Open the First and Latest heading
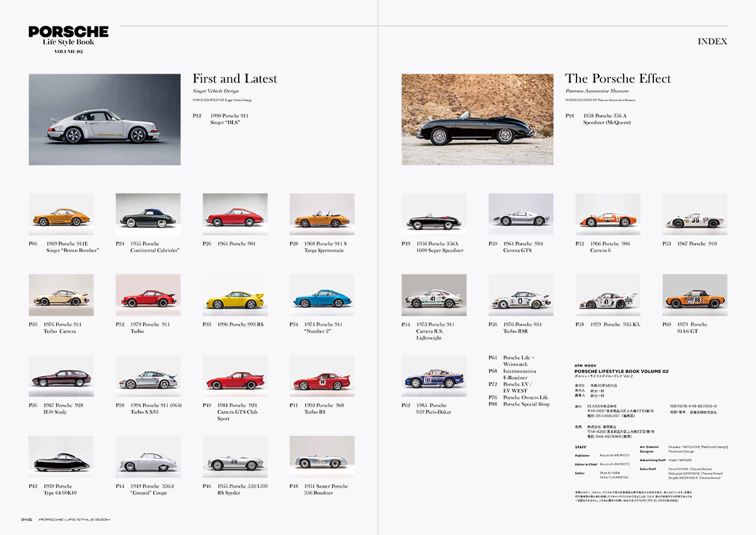Screen dimensions: 756x535 234,79
